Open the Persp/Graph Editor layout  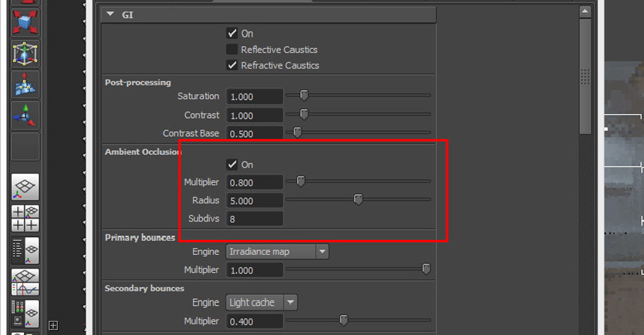(x=25, y=283)
